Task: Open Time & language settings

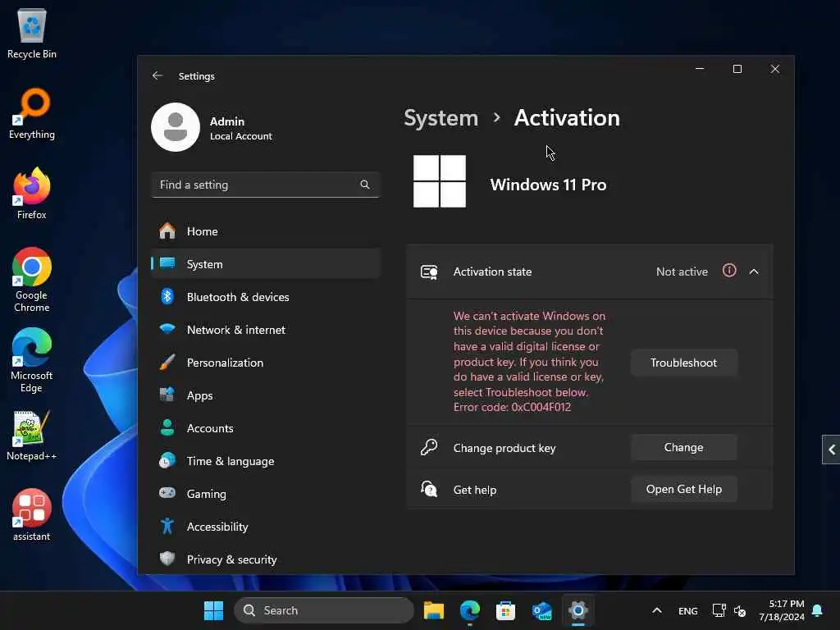Action: [x=266, y=461]
